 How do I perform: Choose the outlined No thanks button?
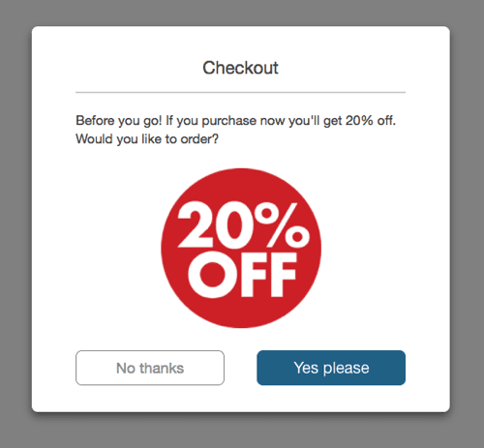point(150,368)
